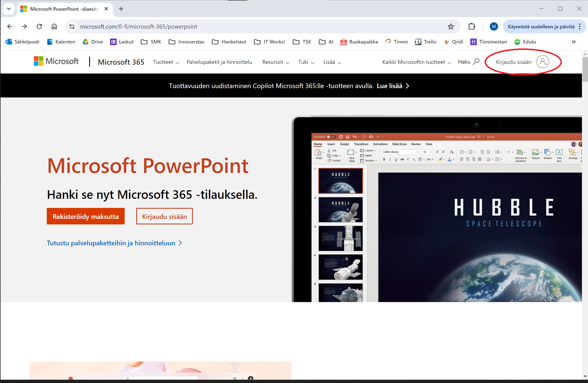Go back using browser back arrow

pos(10,26)
